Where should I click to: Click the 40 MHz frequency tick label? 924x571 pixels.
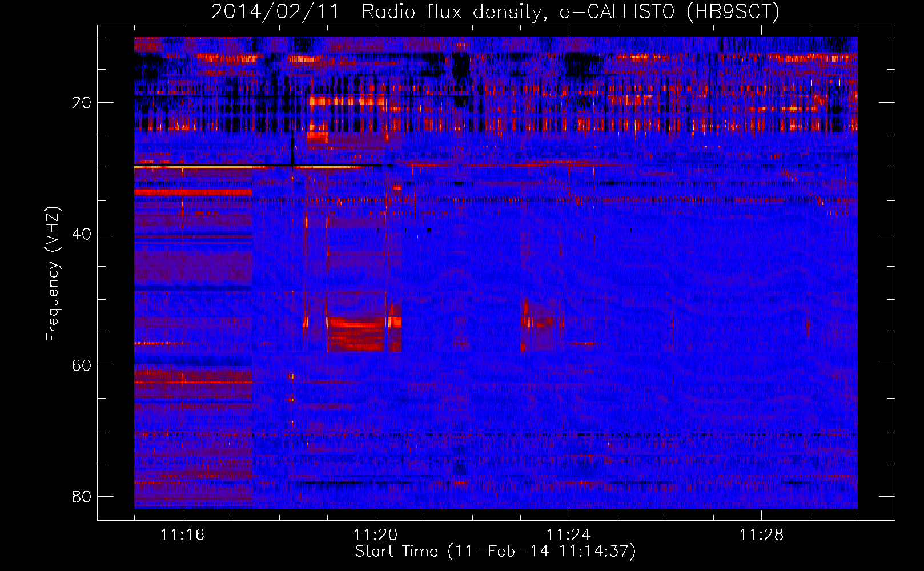[82, 234]
